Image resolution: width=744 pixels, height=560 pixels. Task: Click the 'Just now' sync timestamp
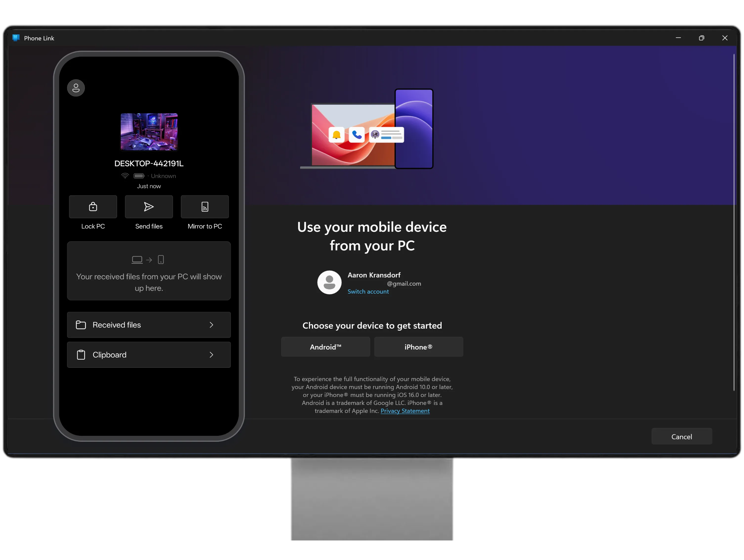coord(149,186)
